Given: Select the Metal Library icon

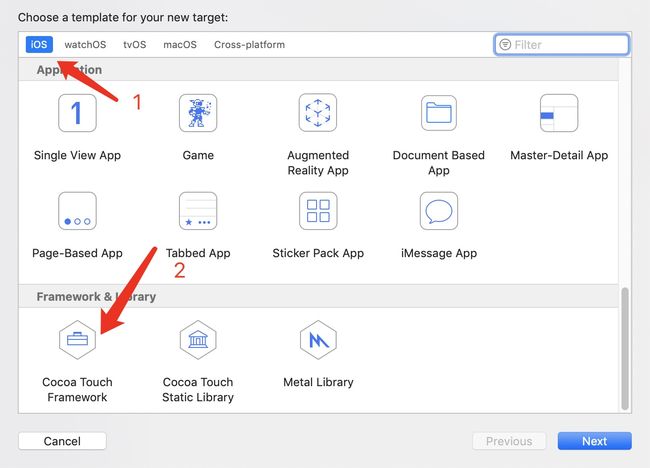Looking at the screenshot, I should tap(318, 340).
